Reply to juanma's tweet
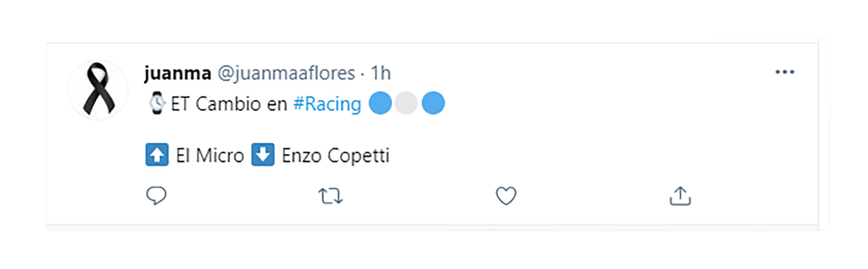Image resolution: width=868 pixels, height=269 pixels. pos(156,196)
